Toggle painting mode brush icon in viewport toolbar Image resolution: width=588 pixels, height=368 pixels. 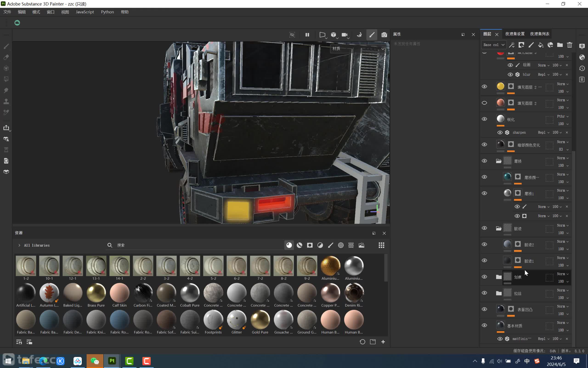click(372, 35)
